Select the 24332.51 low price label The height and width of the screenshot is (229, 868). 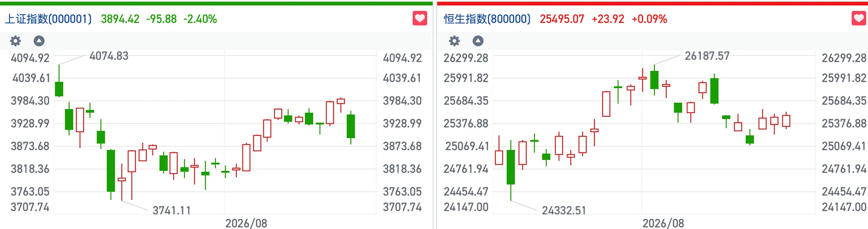click(x=564, y=210)
